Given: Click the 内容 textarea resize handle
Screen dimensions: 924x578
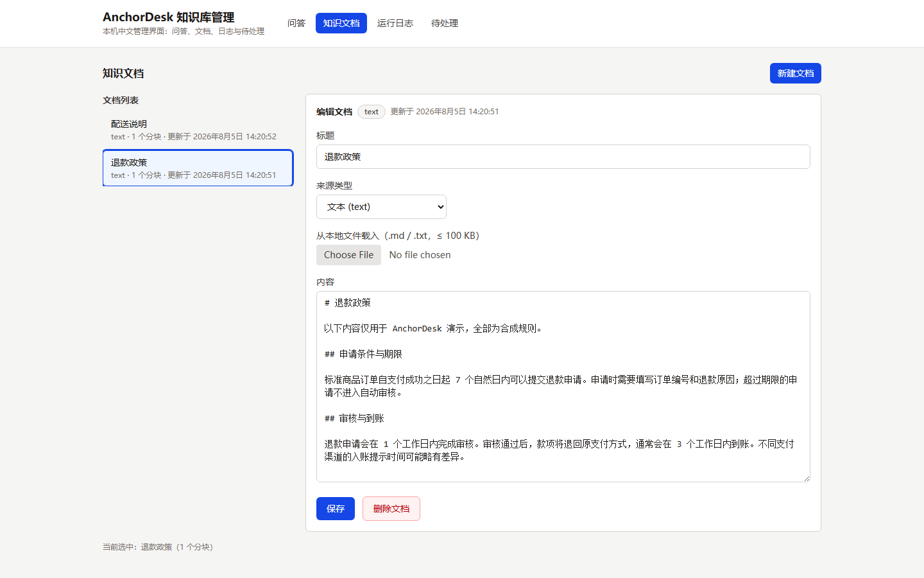Looking at the screenshot, I should pos(806,478).
